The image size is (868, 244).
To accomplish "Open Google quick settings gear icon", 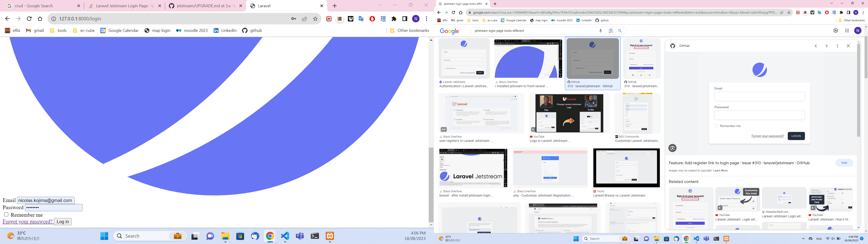I will (x=836, y=31).
